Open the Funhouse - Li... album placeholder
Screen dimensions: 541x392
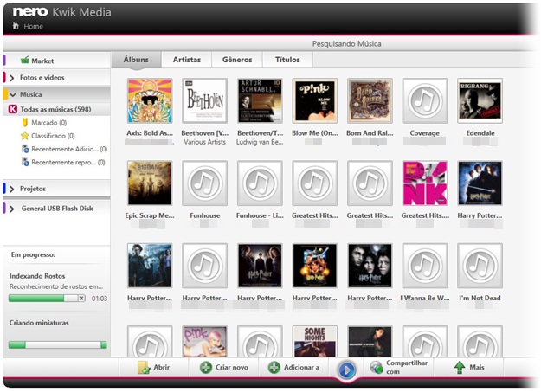click(260, 183)
